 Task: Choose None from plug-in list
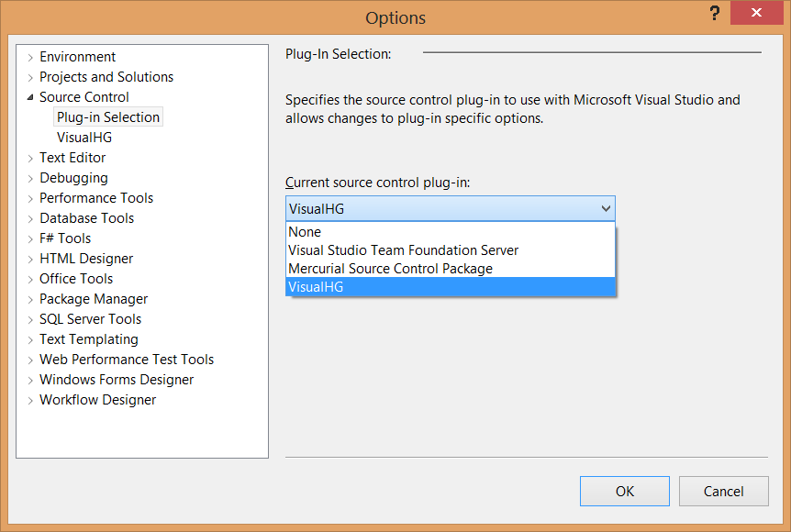point(305,232)
